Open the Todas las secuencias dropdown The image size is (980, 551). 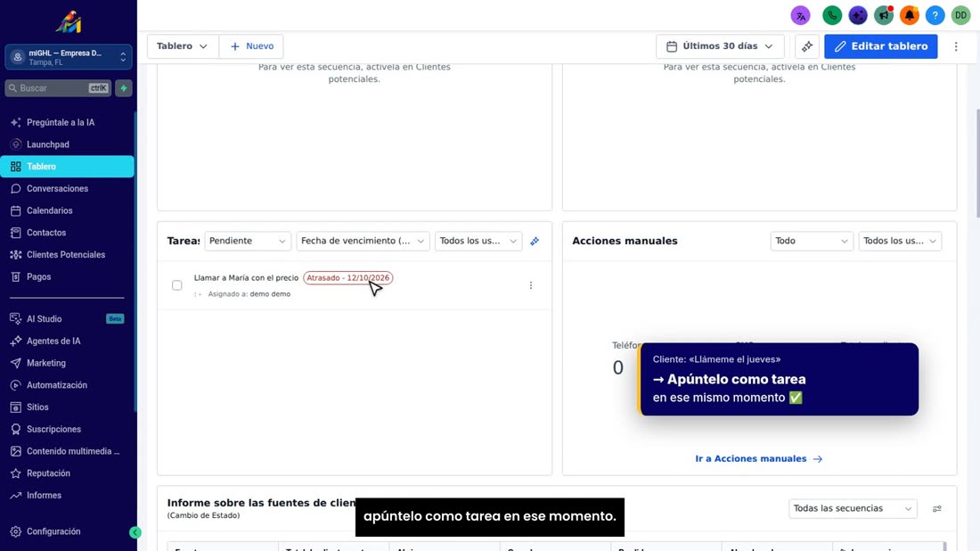853,508
